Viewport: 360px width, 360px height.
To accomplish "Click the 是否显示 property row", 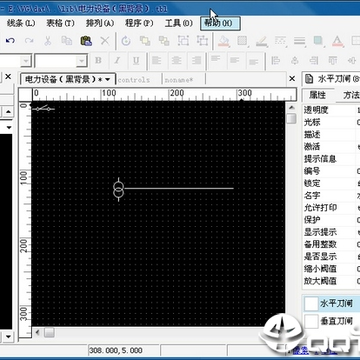I will (x=331, y=257).
